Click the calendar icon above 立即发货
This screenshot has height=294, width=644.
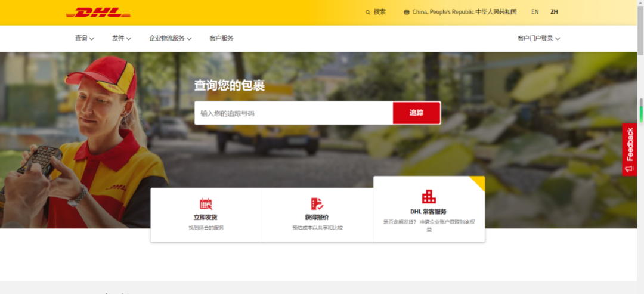point(206,204)
